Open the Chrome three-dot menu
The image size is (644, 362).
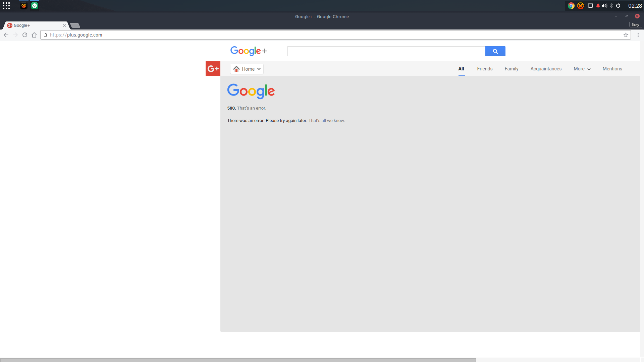(638, 35)
